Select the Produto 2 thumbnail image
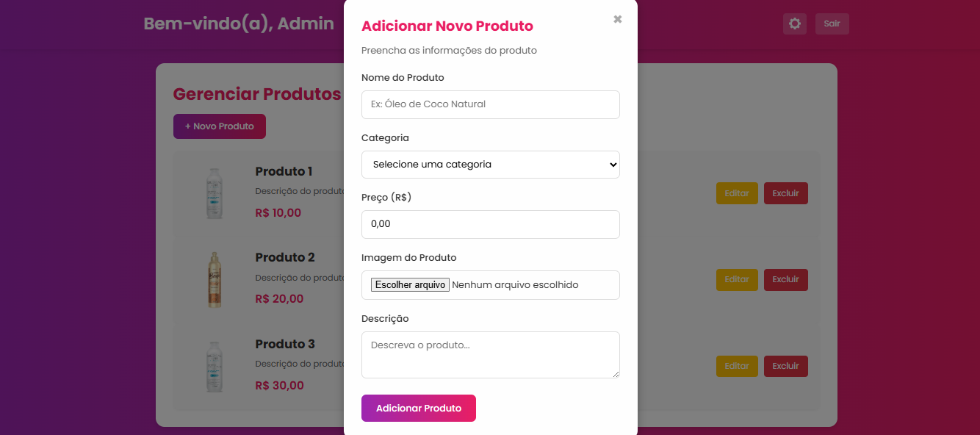The height and width of the screenshot is (435, 980). tap(214, 279)
